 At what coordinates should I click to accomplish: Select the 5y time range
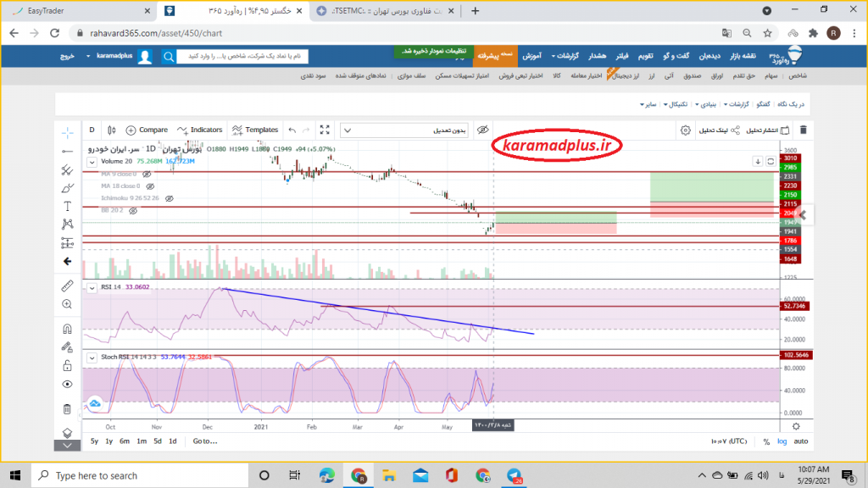tap(95, 441)
